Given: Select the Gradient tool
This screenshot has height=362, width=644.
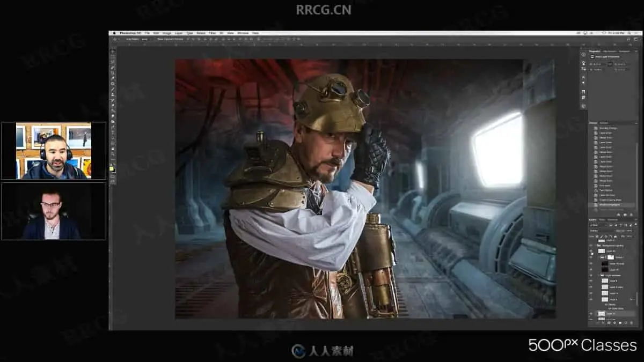Looking at the screenshot, I should tap(113, 111).
